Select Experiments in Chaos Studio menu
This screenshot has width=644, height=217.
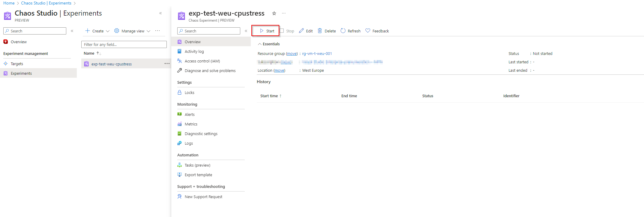(38, 73)
